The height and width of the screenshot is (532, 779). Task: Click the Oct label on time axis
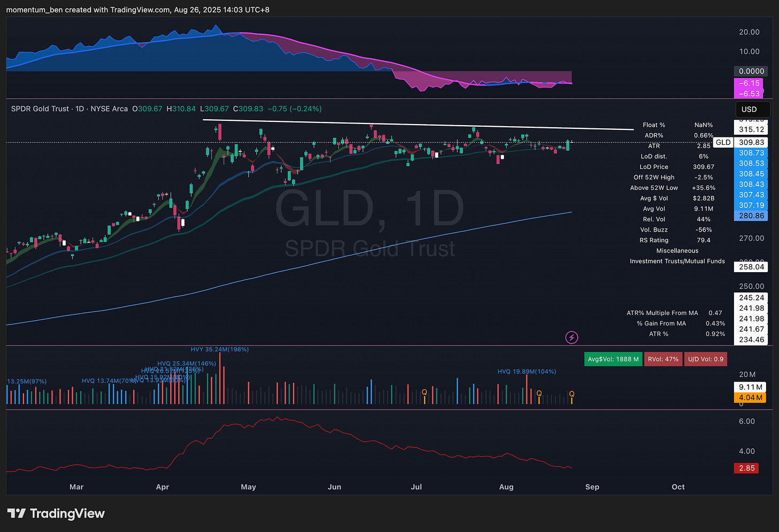678,487
